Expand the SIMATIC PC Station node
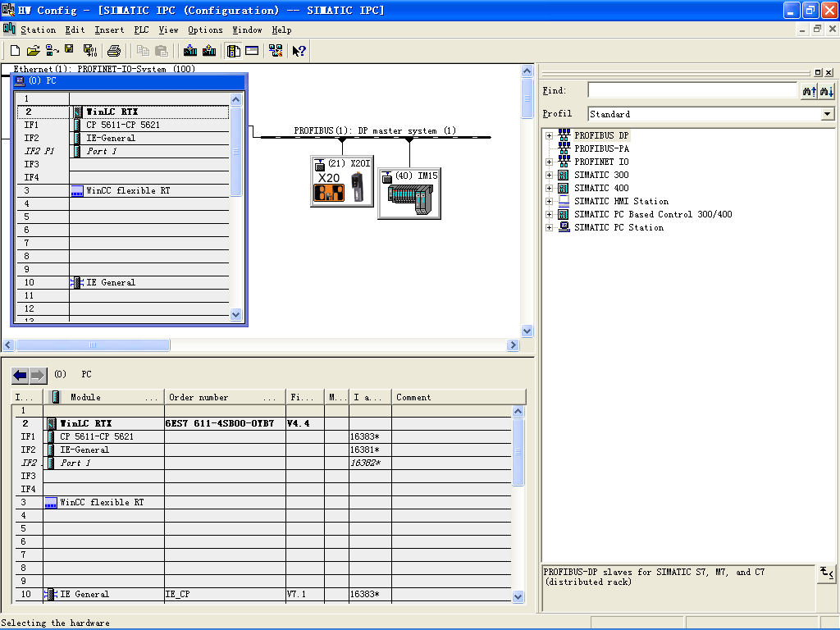The image size is (840, 630). point(549,228)
